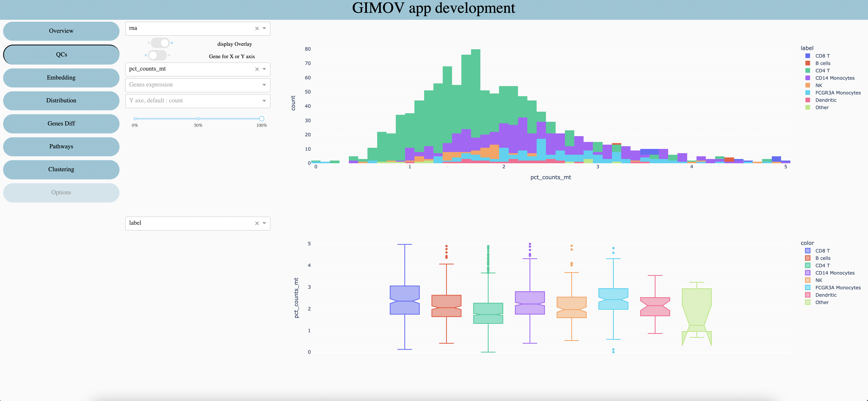Image resolution: width=868 pixels, height=401 pixels.
Task: Click the histogram x-axis title pct_counts_mt
Action: (551, 177)
